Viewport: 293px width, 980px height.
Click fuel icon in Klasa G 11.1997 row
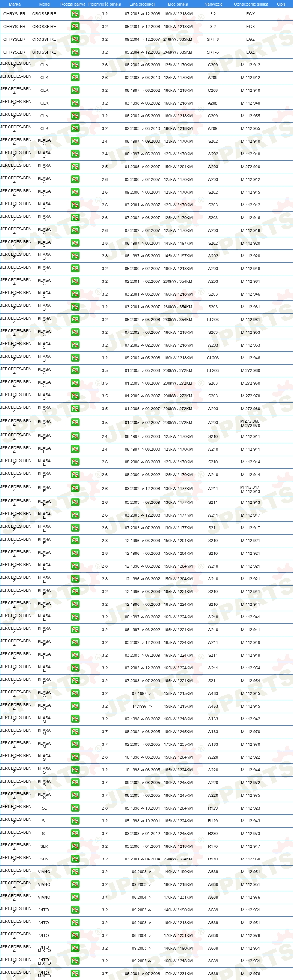[x=75, y=706]
